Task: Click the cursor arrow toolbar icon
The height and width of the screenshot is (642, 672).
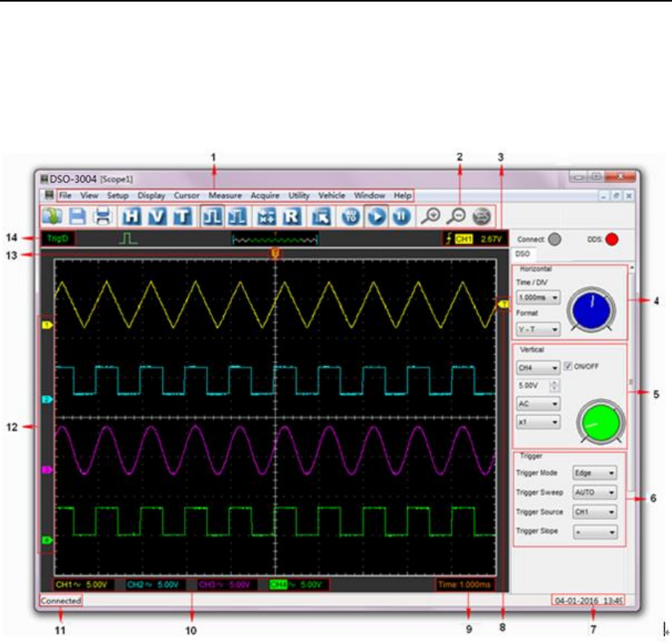Action: pos(321,217)
